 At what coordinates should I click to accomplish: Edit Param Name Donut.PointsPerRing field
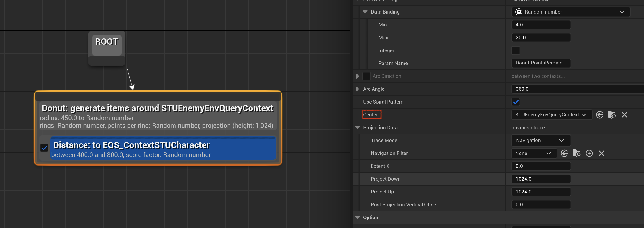point(541,63)
